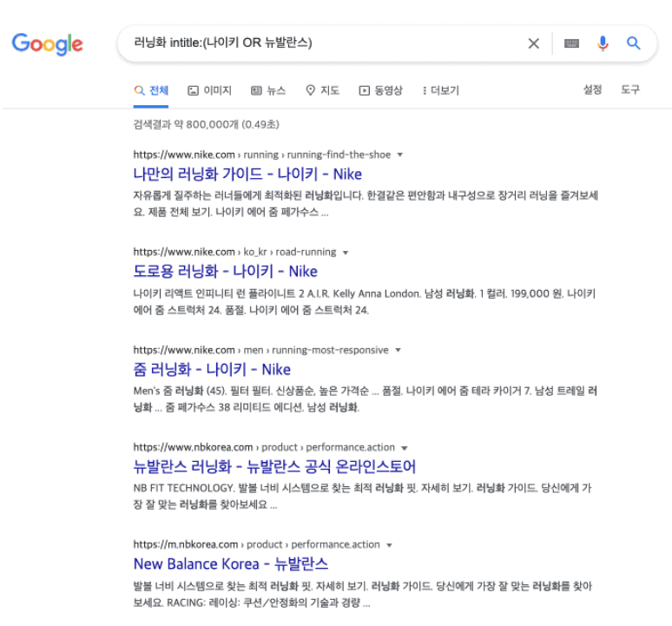Expand arrow next to road-running URL
Viewport: 672px width, 626px height.
coord(346,253)
